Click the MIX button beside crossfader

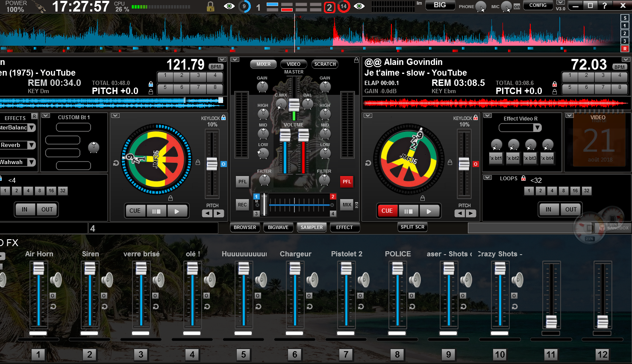click(347, 205)
